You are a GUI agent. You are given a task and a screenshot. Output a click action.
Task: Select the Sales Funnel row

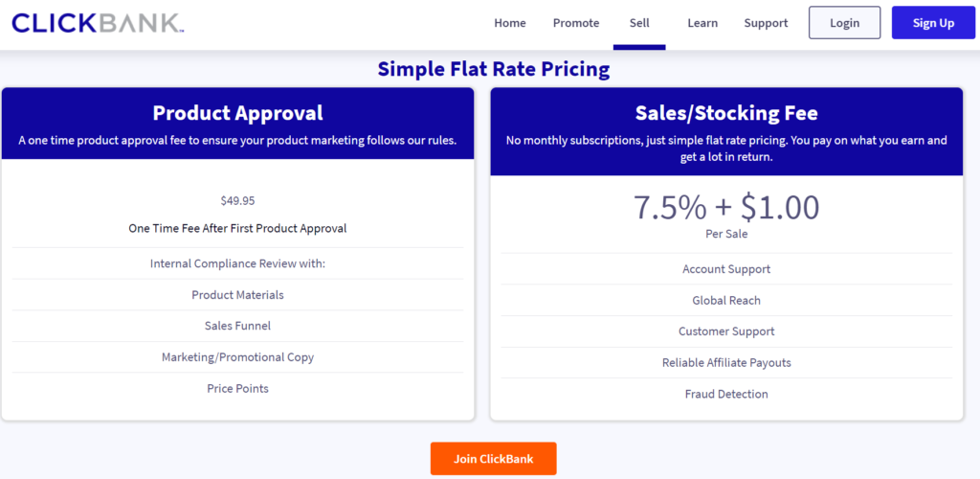click(237, 326)
